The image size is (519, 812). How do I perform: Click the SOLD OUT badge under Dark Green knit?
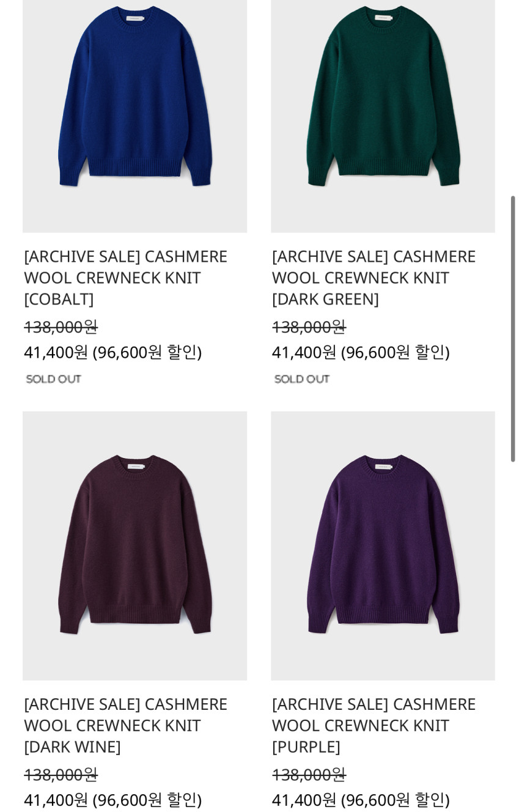302,379
